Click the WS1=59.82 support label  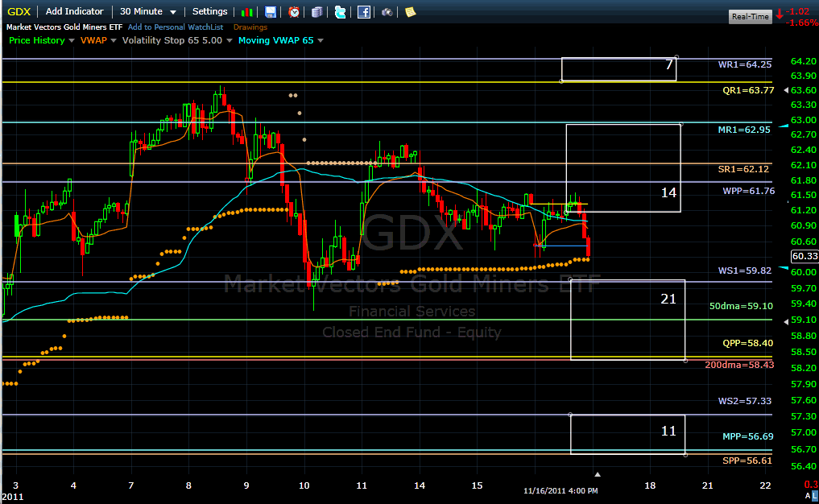(745, 271)
